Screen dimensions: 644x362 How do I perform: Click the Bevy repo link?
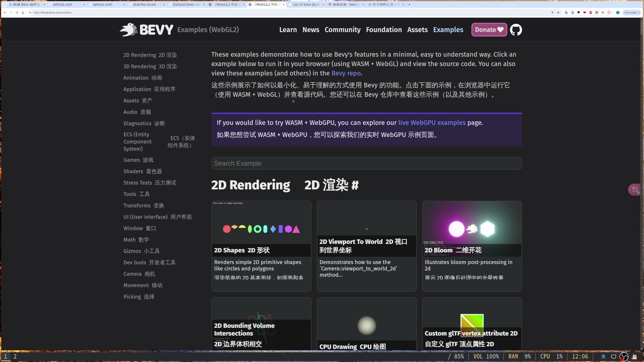[346, 73]
